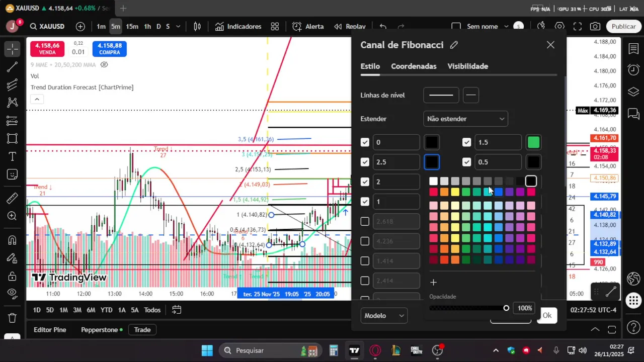644x362 pixels.
Task: Edit the opacity 100% value field
Action: click(524, 308)
